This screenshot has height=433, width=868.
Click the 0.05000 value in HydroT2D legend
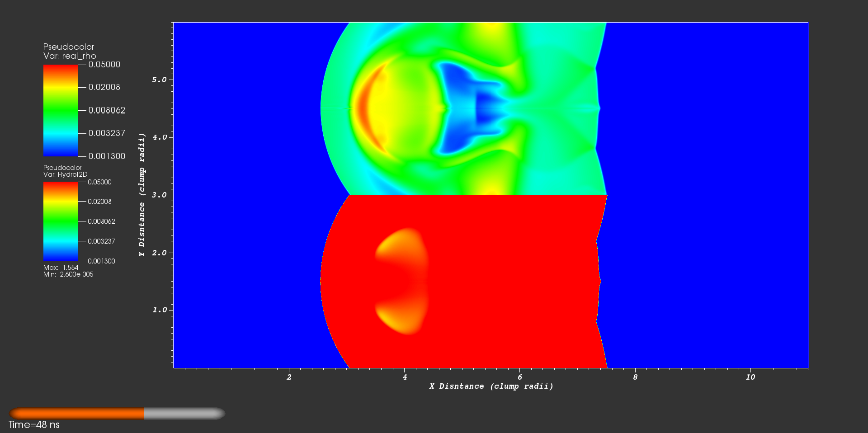pyautogui.click(x=99, y=182)
